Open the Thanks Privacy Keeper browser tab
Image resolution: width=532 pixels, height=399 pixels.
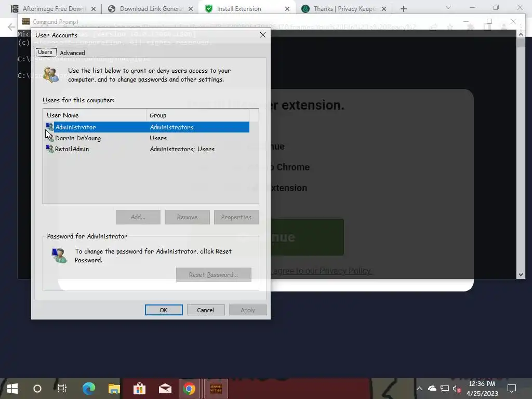[x=344, y=9]
